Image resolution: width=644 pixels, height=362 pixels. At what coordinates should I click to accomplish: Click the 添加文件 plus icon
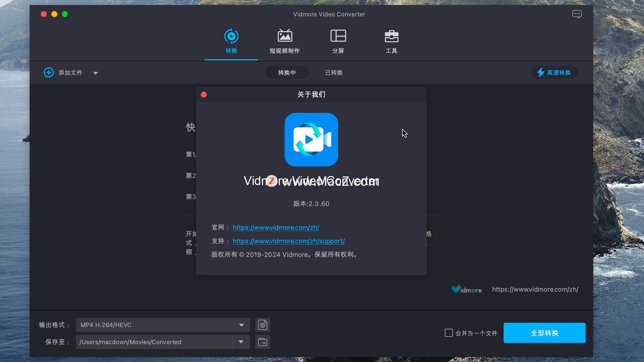point(49,72)
